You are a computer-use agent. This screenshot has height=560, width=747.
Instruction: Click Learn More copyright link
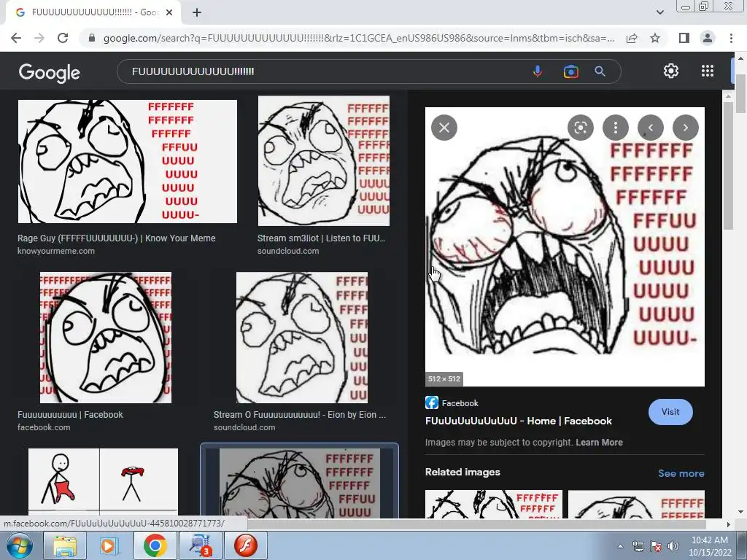599,443
